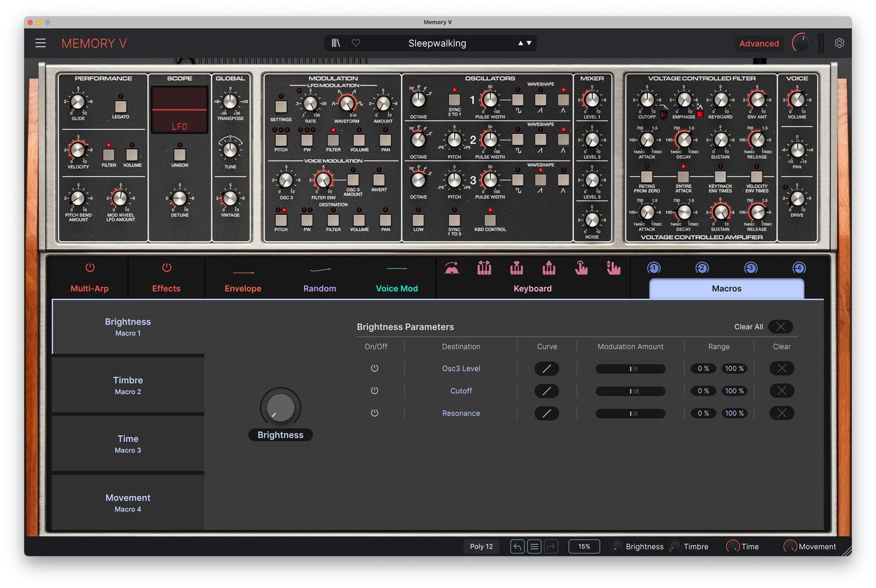Viewport: 876px width, 588px height.
Task: Click the Osc3 Level modulation amount slider
Action: pos(630,369)
